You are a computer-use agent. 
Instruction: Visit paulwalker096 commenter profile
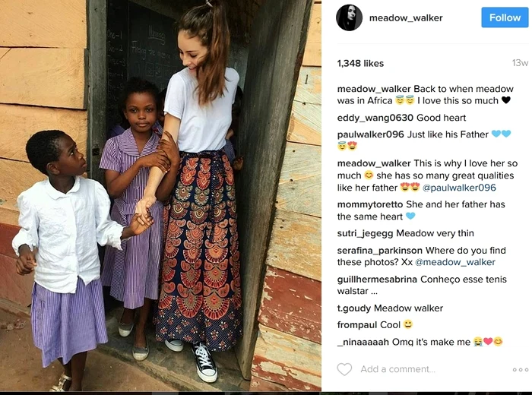click(x=371, y=134)
